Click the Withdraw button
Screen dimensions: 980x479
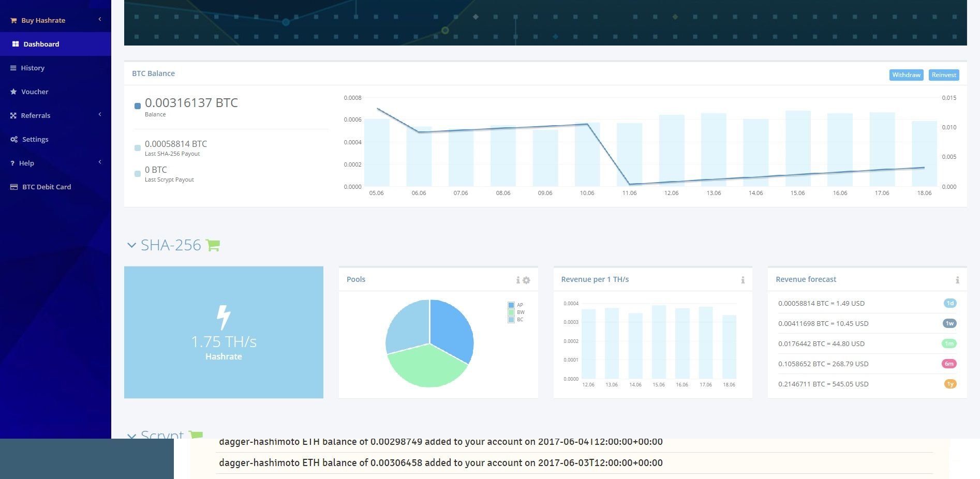pos(906,75)
